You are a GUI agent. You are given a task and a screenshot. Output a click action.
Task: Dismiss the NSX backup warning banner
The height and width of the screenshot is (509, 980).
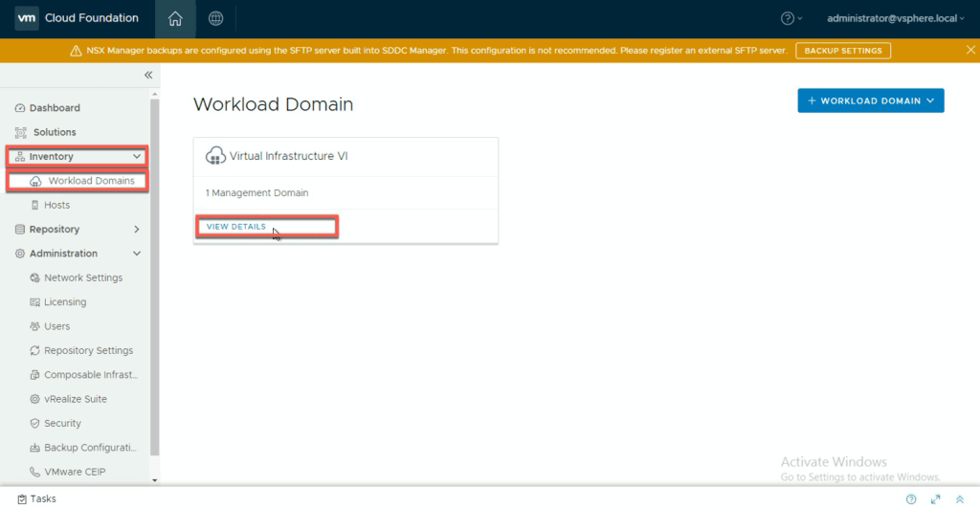pyautogui.click(x=970, y=50)
